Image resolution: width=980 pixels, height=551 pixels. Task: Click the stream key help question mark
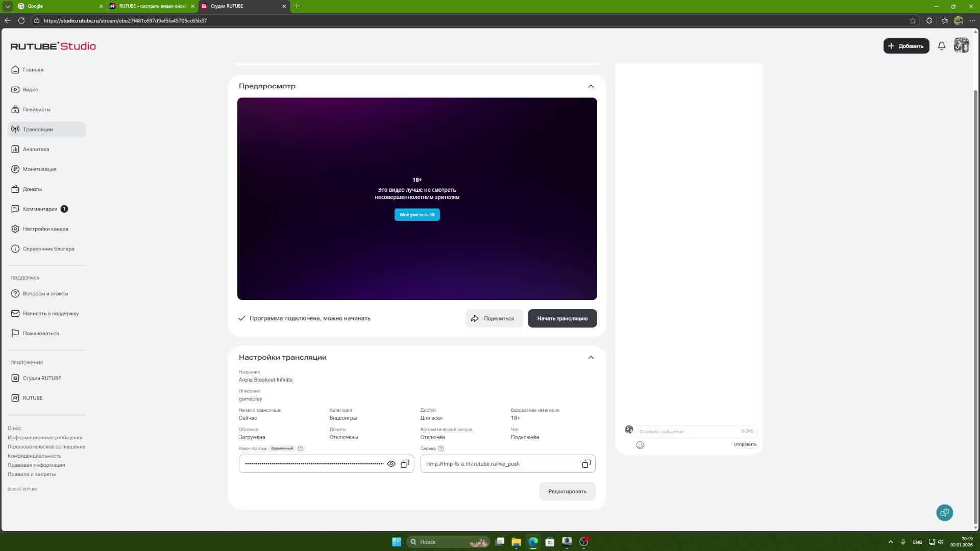coord(301,448)
